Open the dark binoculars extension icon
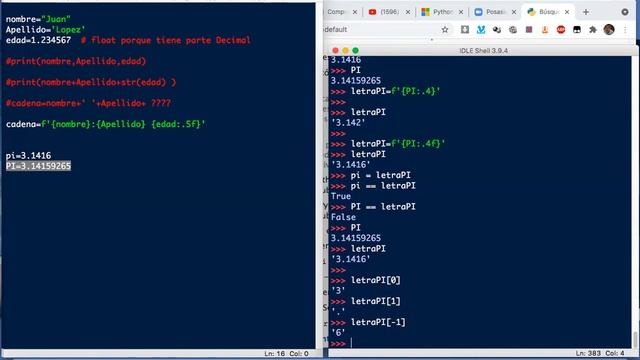 click(497, 29)
